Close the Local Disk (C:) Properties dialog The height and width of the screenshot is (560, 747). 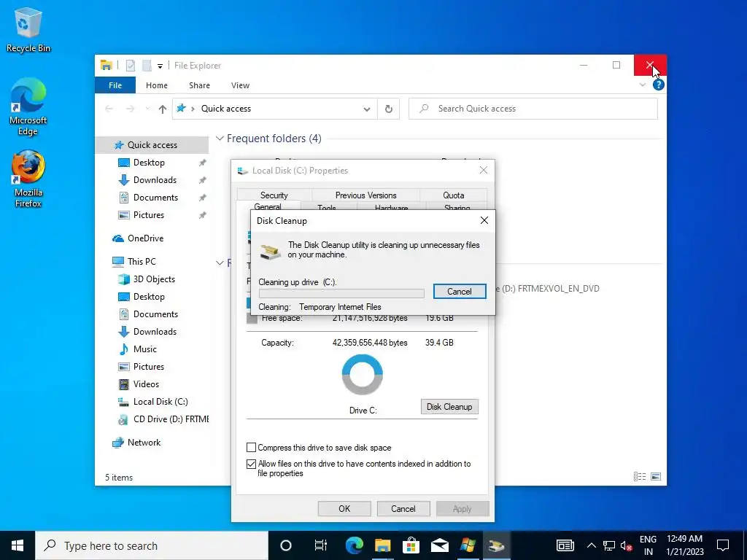point(484,171)
